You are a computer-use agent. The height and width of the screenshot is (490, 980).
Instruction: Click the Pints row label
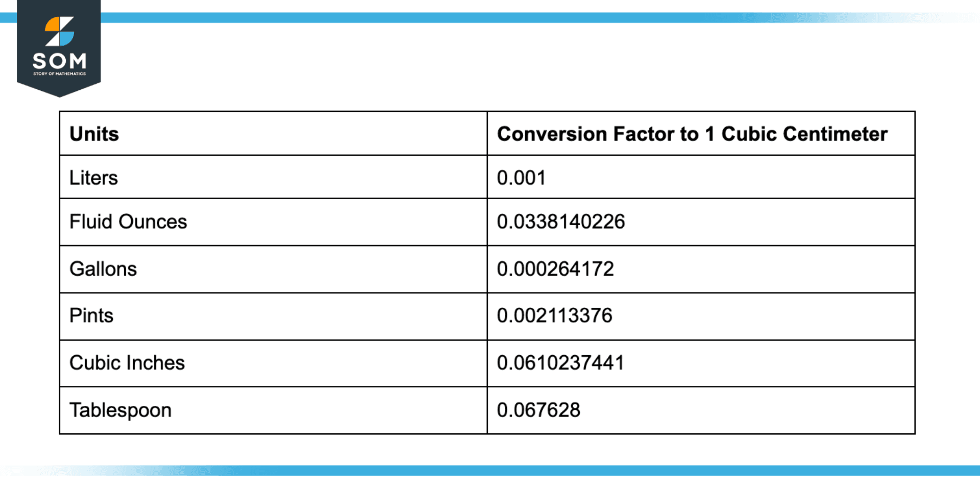click(91, 315)
